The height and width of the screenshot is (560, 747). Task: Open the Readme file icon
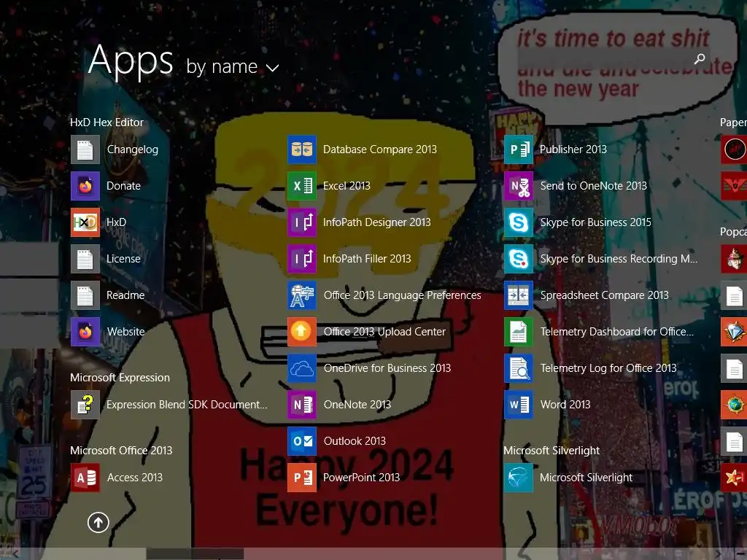85,295
